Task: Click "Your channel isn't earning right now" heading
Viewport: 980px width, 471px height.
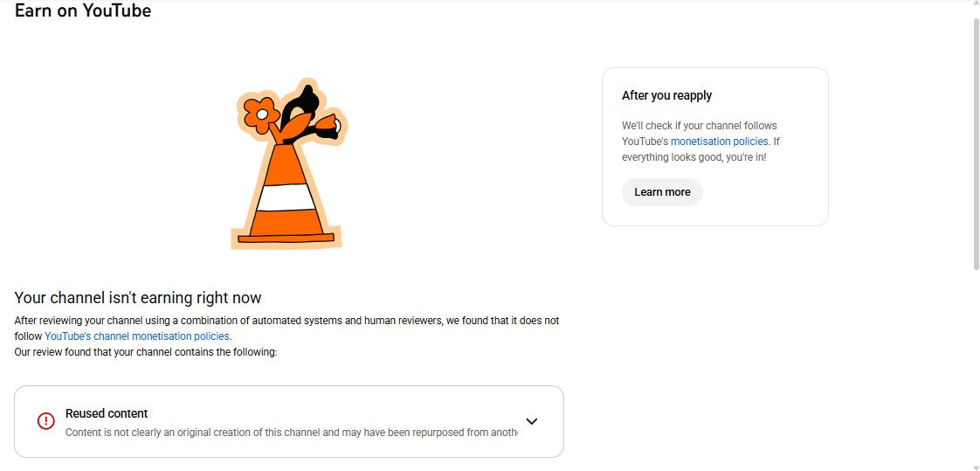Action: [138, 298]
